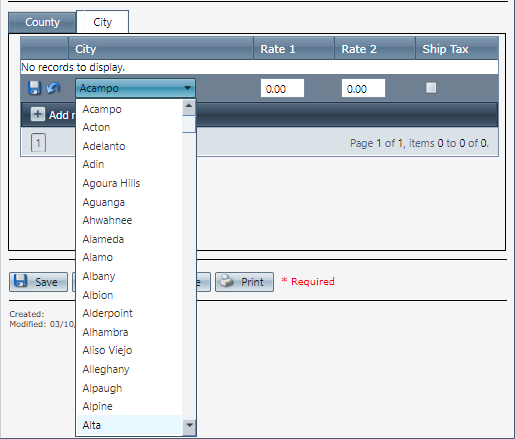Image resolution: width=515 pixels, height=439 pixels.
Task: Click the city dropdown arrow
Action: click(x=188, y=88)
